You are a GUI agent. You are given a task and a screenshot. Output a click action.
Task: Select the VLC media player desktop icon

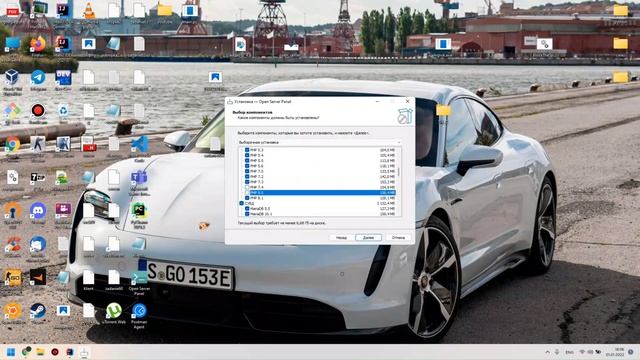click(89, 11)
